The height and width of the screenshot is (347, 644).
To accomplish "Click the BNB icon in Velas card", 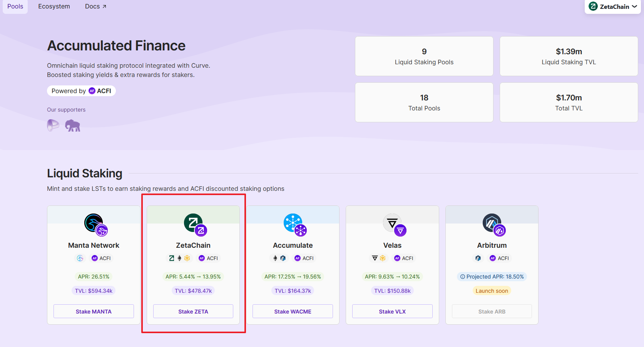I will point(383,258).
